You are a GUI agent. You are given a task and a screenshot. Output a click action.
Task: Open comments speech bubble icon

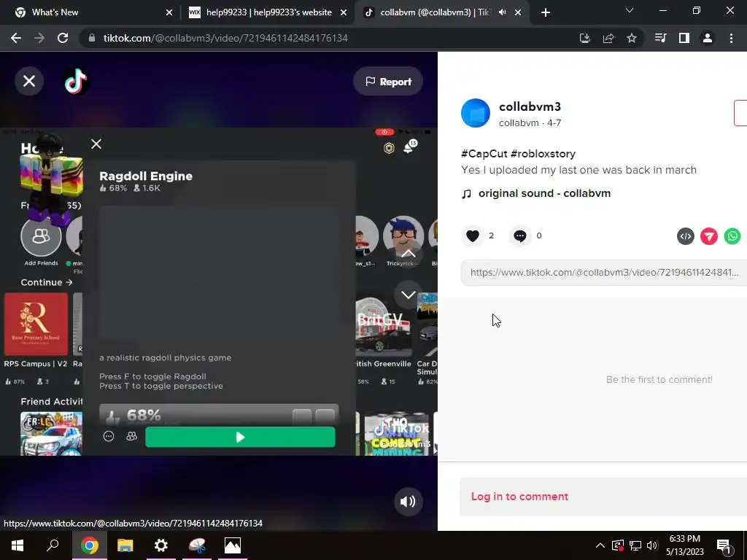pos(519,236)
